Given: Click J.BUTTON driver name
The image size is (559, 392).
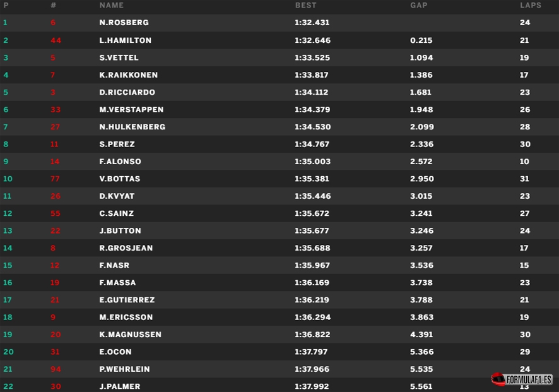Looking at the screenshot, I should tap(120, 231).
